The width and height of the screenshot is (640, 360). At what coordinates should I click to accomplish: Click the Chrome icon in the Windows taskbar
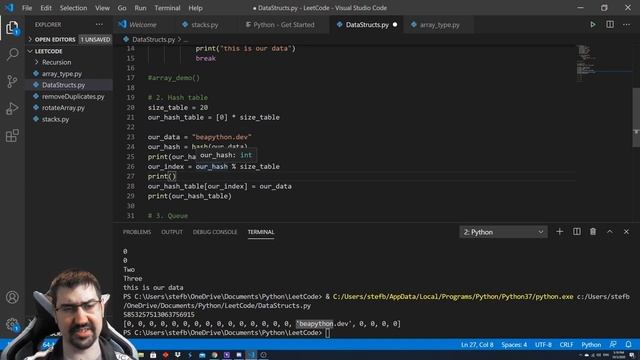214,355
